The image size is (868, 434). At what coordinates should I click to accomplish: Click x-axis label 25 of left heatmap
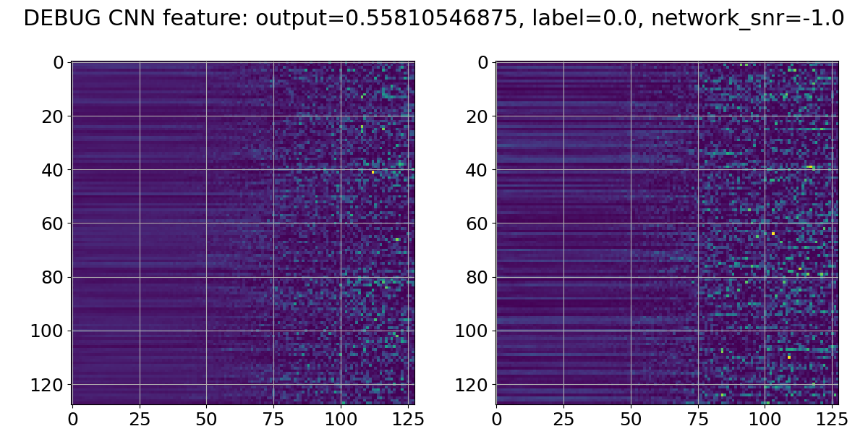140,418
